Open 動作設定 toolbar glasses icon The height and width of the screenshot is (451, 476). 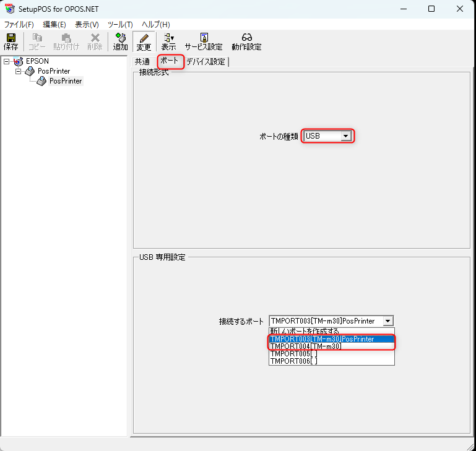pyautogui.click(x=246, y=41)
